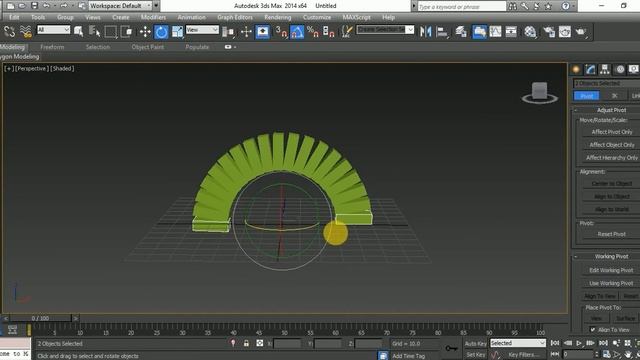Screen dimensions: 640x360
Task: Click in the keyword search field
Action: 461,6
